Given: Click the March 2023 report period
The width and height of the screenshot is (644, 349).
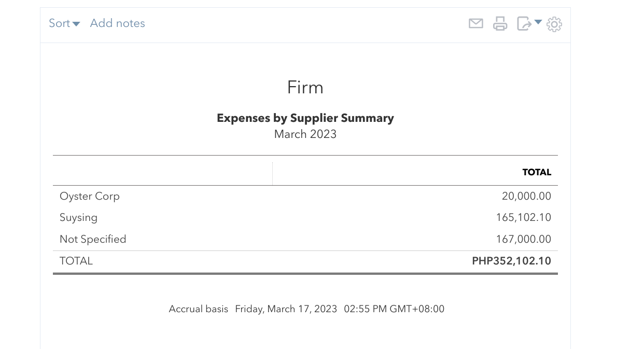Looking at the screenshot, I should (x=305, y=134).
